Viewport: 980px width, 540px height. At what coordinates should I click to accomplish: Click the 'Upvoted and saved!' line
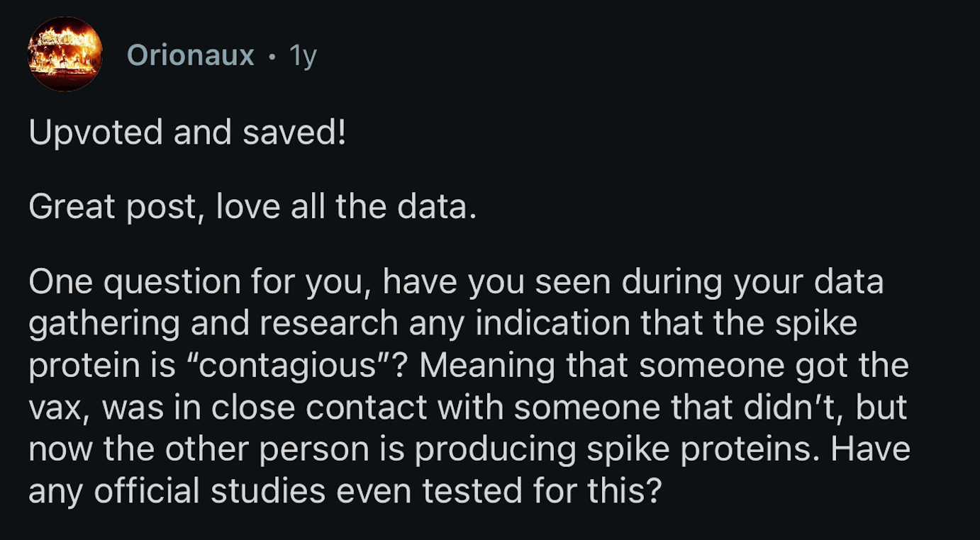pos(188,133)
